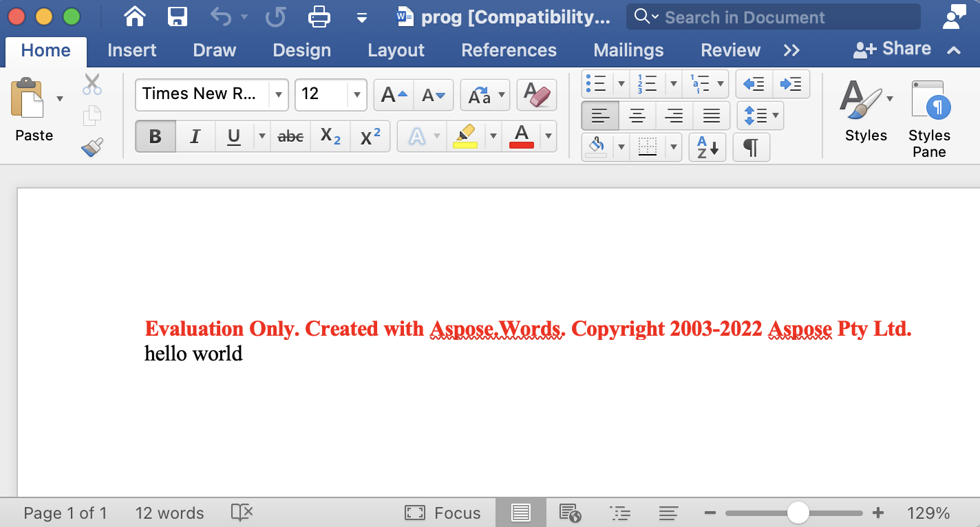Viewport: 980px width, 527px height.
Task: Enable centered text alignment
Action: (637, 116)
